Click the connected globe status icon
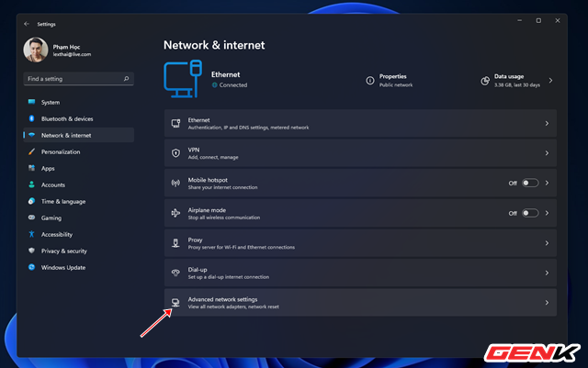This screenshot has height=368, width=588. [x=214, y=85]
